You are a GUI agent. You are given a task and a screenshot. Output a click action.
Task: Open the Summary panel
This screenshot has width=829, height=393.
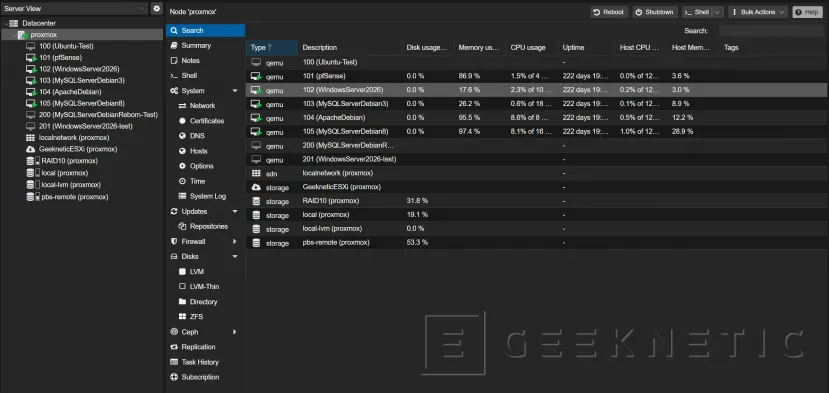pos(205,45)
